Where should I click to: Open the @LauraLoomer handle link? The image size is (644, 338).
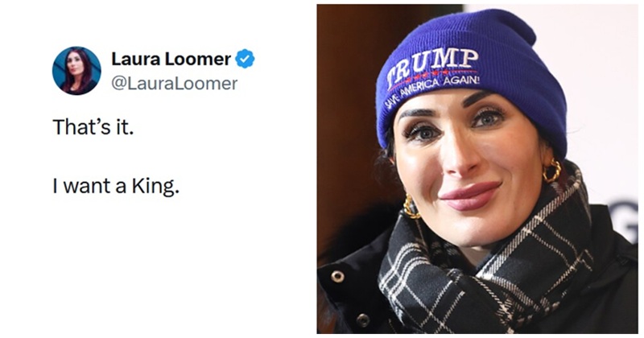pyautogui.click(x=174, y=83)
